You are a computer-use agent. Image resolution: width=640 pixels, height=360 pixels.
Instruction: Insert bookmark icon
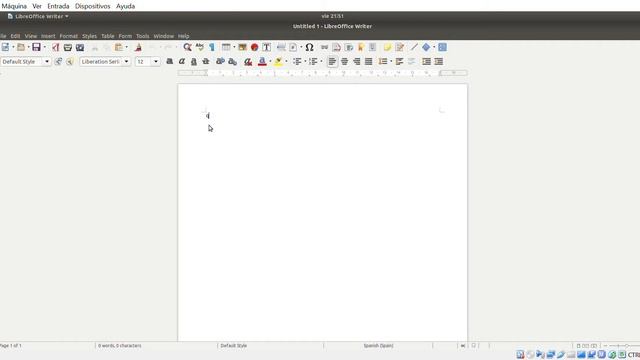361,47
